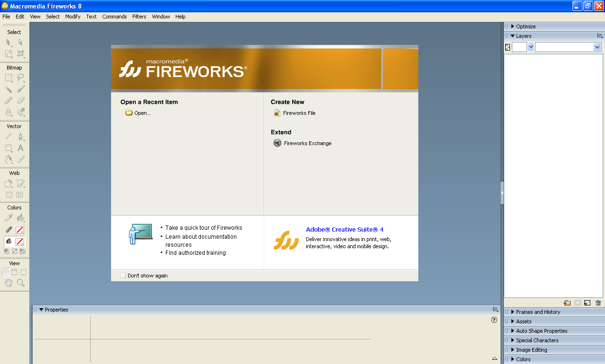Select the Hand tool

[9, 283]
